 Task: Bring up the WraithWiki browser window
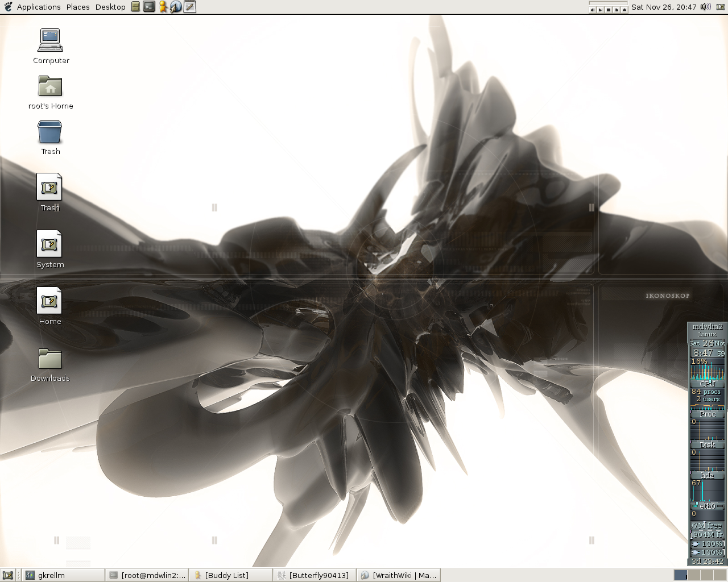399,575
